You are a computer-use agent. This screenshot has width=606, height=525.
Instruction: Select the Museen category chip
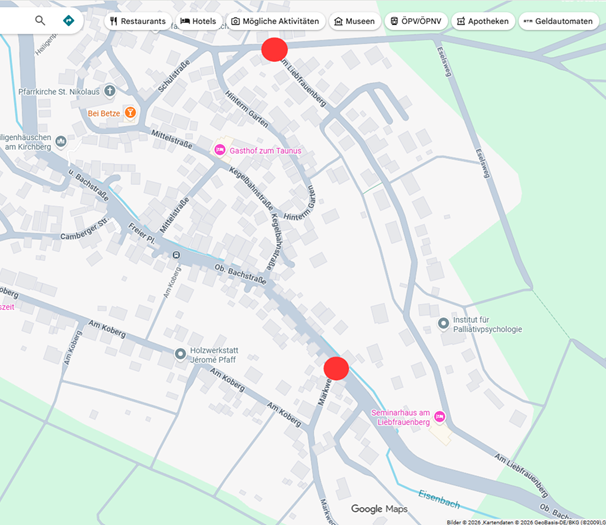[x=354, y=21]
